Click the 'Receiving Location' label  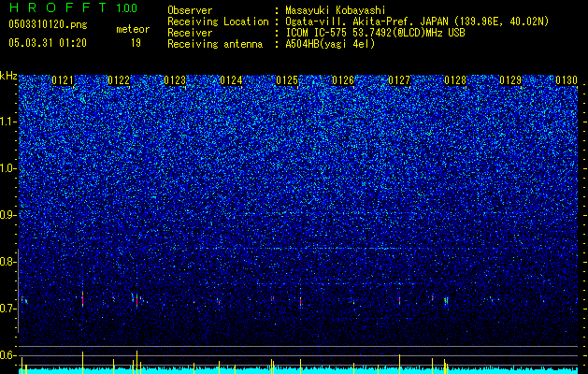pos(218,22)
